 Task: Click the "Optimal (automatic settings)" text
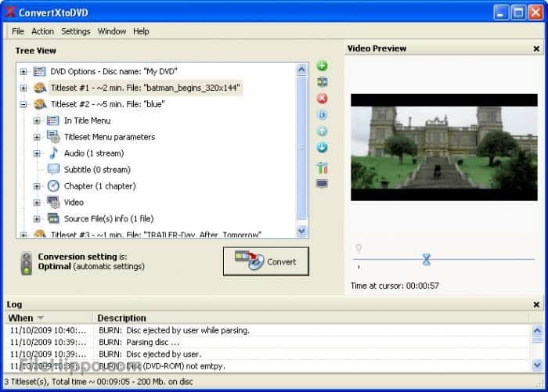pos(92,267)
